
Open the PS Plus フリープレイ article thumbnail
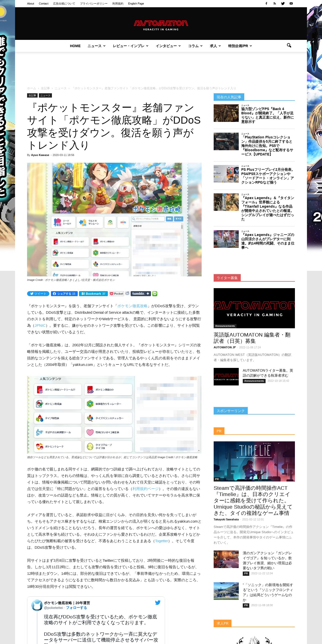[226, 174]
